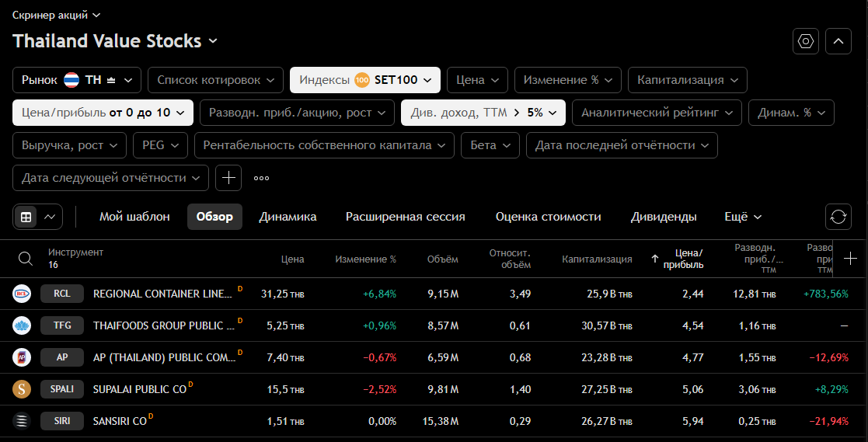Open the Дата следующей отчётности filter
Screen dimensions: 868x442
[110, 178]
